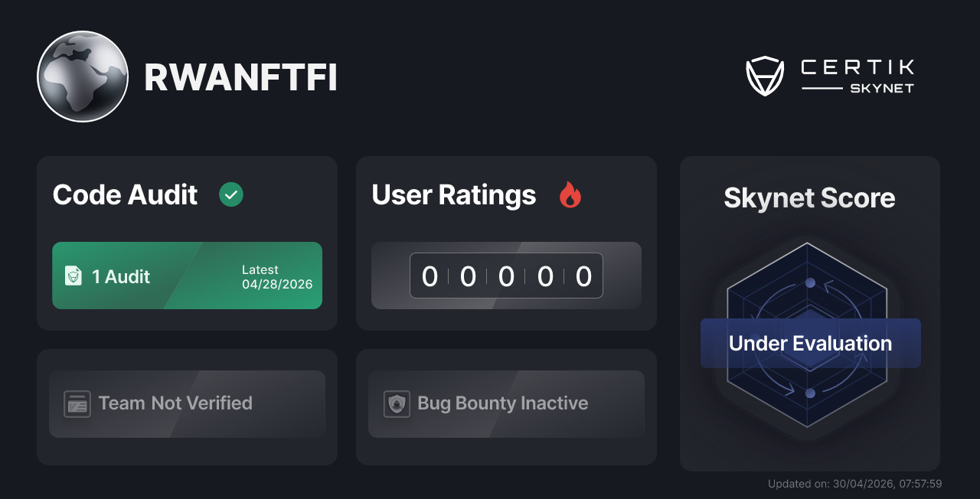Screen dimensions: 980x499
Task: Click the RWANFTFI globe logo
Action: (x=83, y=77)
